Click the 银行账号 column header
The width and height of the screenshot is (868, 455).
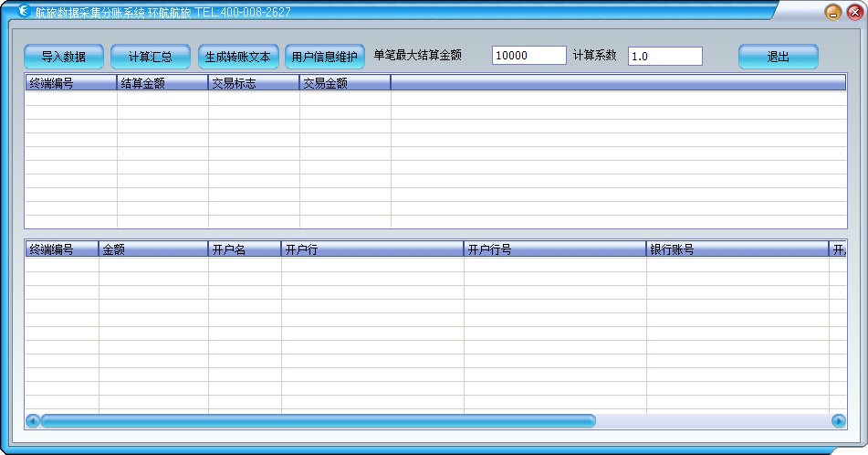pyautogui.click(x=737, y=249)
